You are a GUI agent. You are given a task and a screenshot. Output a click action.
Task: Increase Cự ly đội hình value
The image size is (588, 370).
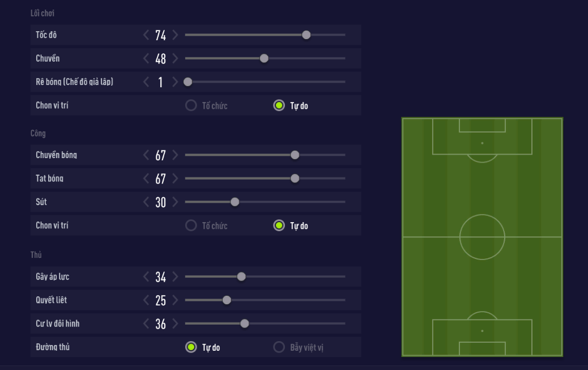coord(175,324)
